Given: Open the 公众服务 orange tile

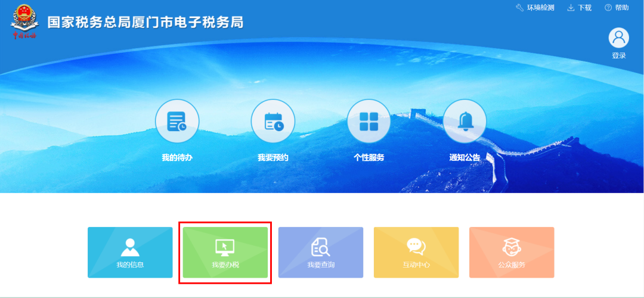Looking at the screenshot, I should tap(512, 253).
